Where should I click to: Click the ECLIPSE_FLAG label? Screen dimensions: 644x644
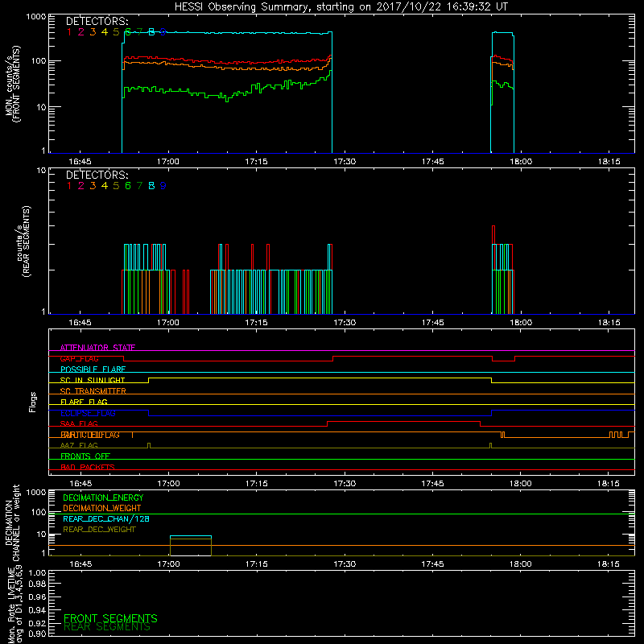pos(88,413)
